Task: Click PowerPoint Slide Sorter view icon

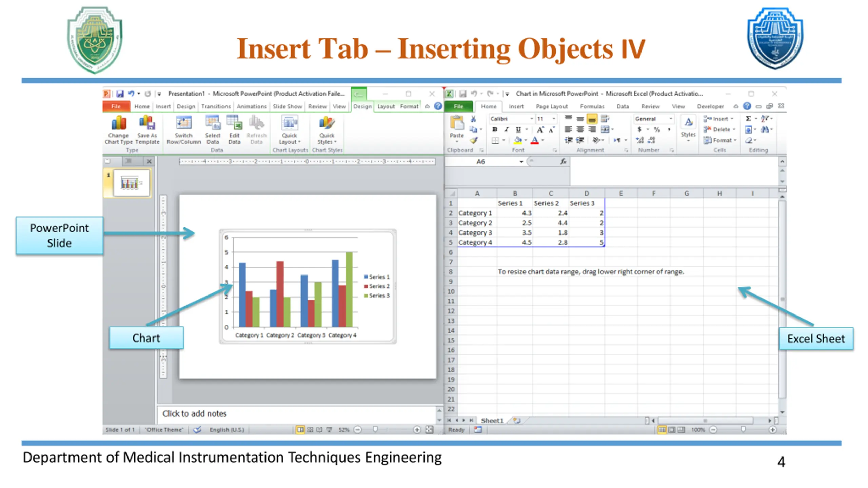Action: (310, 430)
